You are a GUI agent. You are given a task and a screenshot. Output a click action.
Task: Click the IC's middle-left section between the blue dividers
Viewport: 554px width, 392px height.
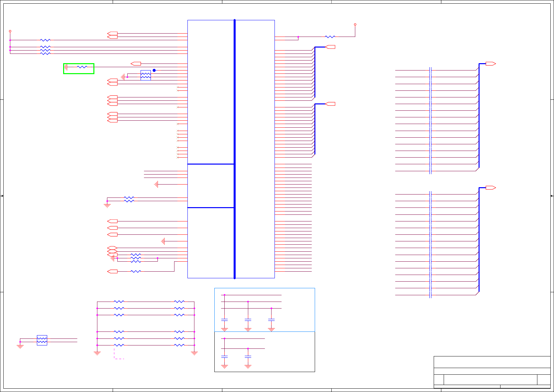211,186
